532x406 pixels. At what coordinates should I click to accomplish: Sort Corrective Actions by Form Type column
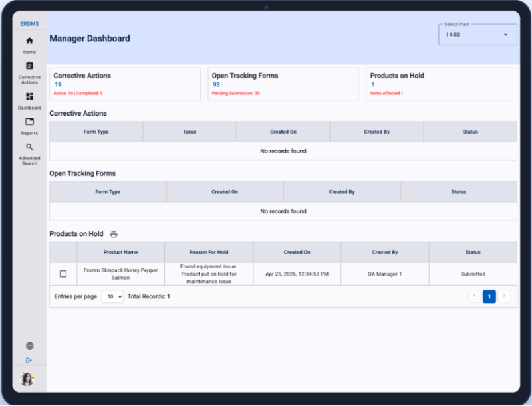[96, 132]
